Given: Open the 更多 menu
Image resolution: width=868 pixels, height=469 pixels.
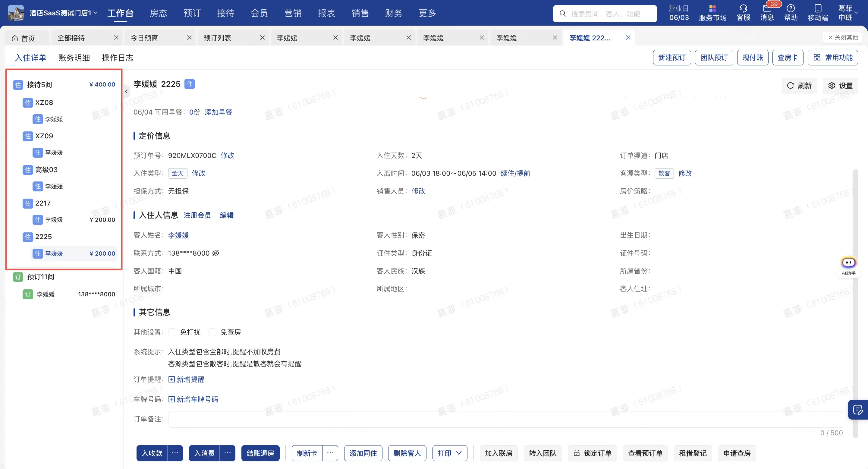Looking at the screenshot, I should coord(427,13).
